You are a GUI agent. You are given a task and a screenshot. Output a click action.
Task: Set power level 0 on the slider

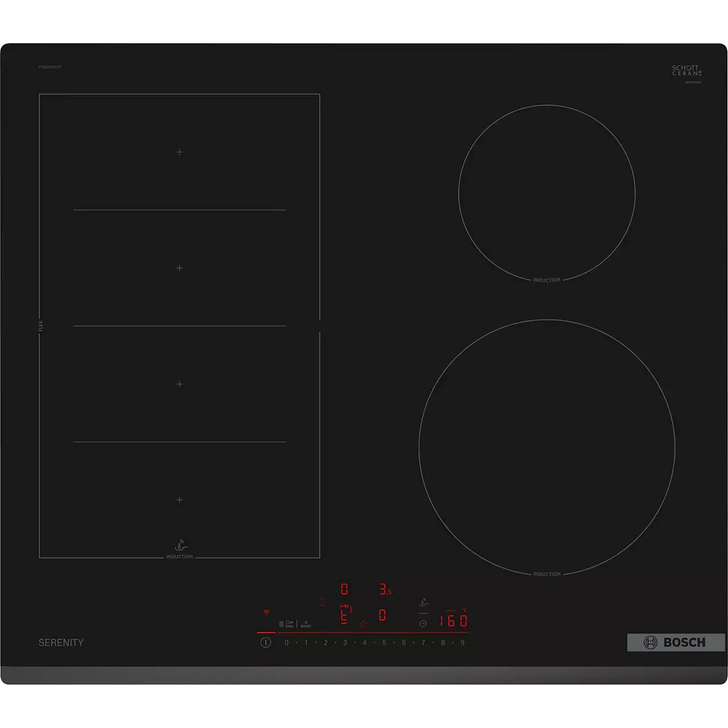pos(286,642)
